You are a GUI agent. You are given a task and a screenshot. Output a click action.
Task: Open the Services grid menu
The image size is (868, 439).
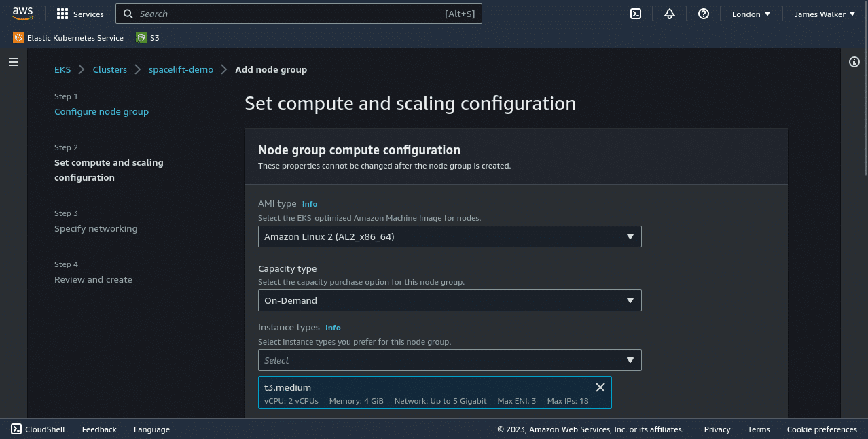tap(62, 14)
